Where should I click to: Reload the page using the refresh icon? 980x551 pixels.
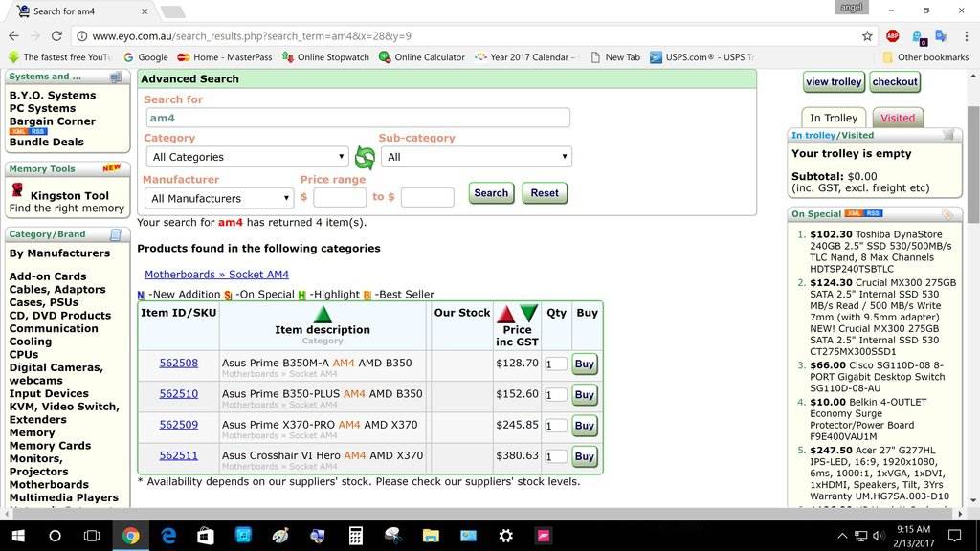(56, 36)
